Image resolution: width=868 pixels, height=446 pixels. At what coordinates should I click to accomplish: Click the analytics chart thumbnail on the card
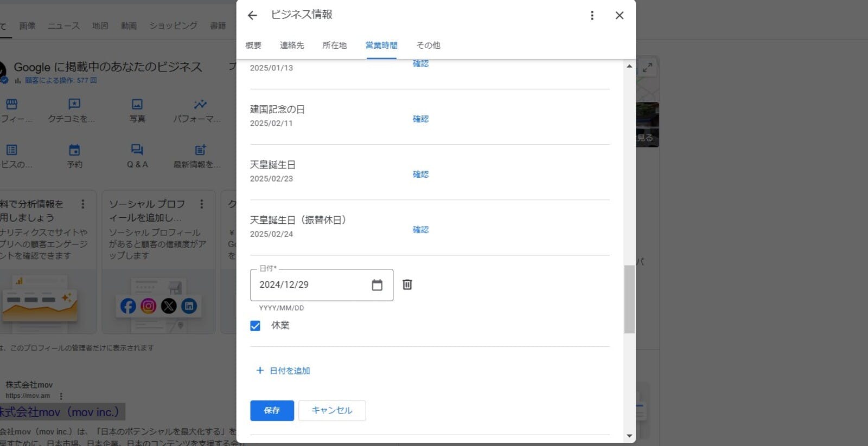coord(41,303)
